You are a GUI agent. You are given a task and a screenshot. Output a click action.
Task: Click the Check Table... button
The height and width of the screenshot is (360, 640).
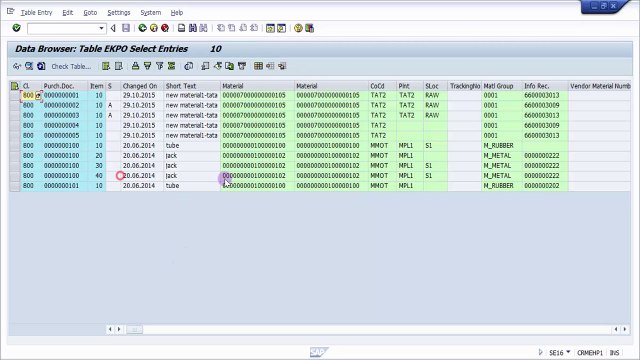pyautogui.click(x=71, y=66)
